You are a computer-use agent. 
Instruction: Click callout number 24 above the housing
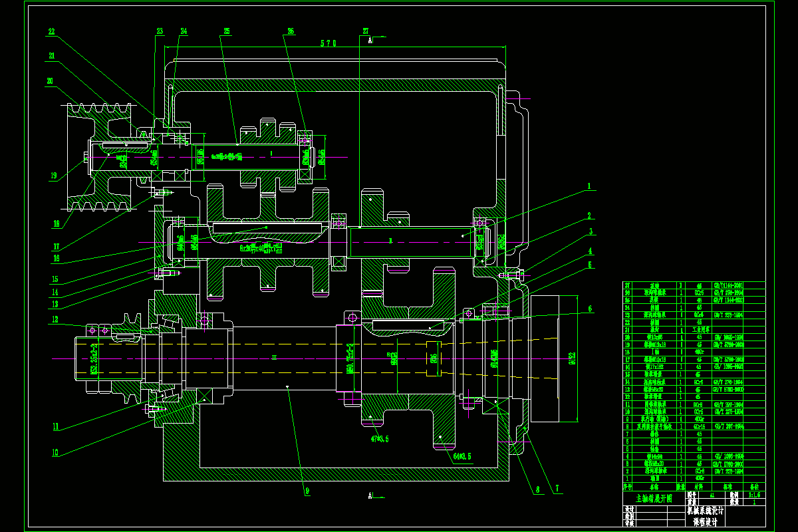point(184,31)
